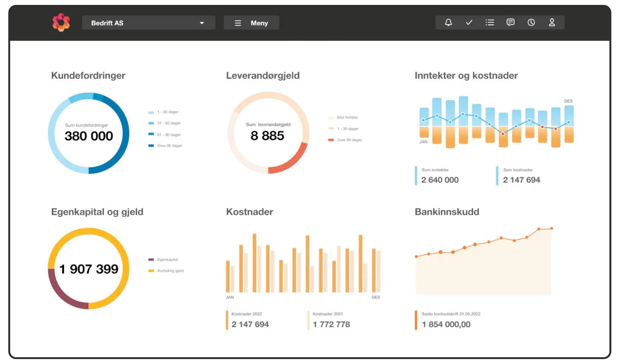
Task: Toggle the 'Ikke forfalte' legend entry
Action: coord(343,117)
